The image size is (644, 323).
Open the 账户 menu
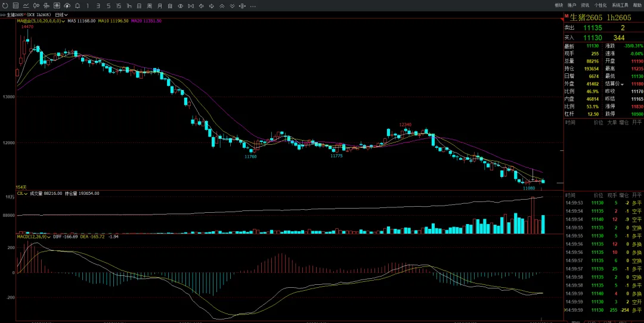572,5
